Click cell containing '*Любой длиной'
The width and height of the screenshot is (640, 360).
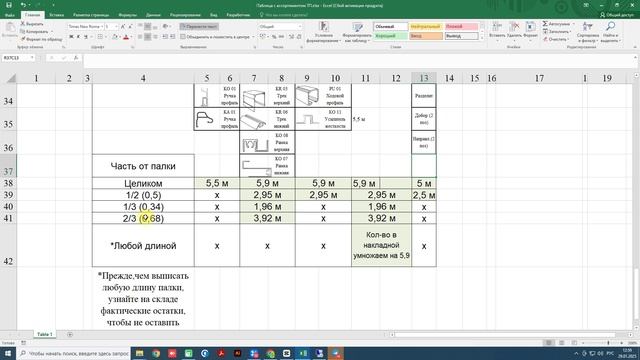(143, 246)
